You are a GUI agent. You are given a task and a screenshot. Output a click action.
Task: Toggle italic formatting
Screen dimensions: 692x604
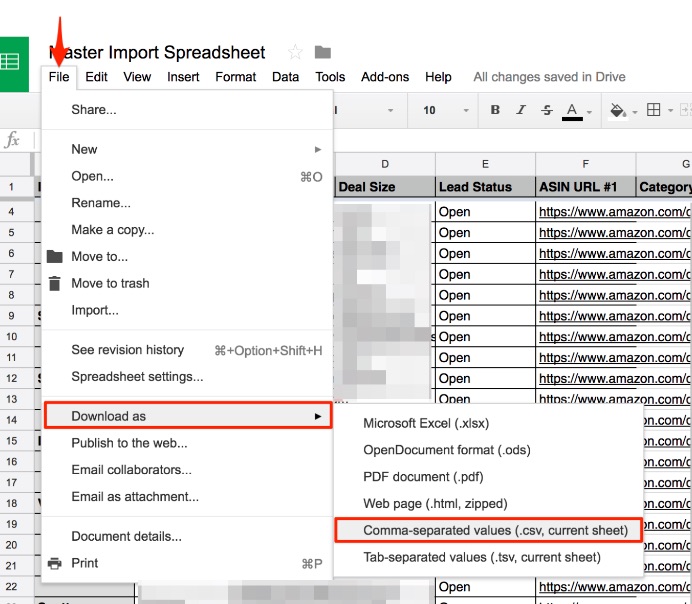521,110
